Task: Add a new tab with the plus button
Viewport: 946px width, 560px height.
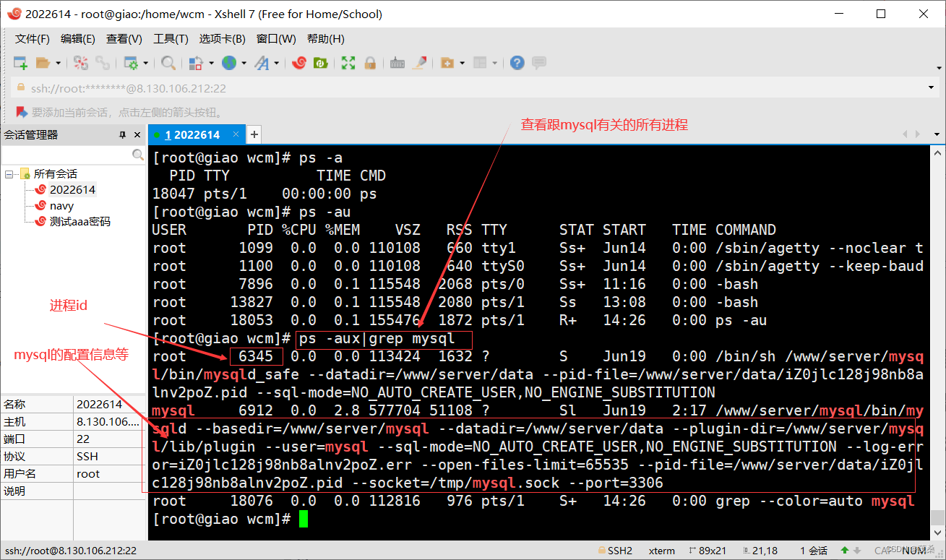Action: (254, 134)
